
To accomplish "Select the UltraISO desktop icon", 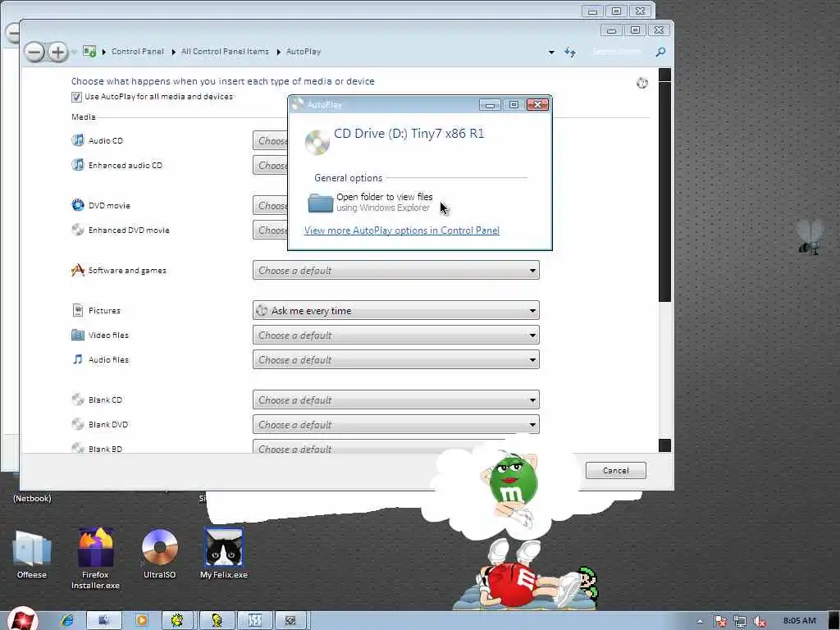I will tap(159, 555).
